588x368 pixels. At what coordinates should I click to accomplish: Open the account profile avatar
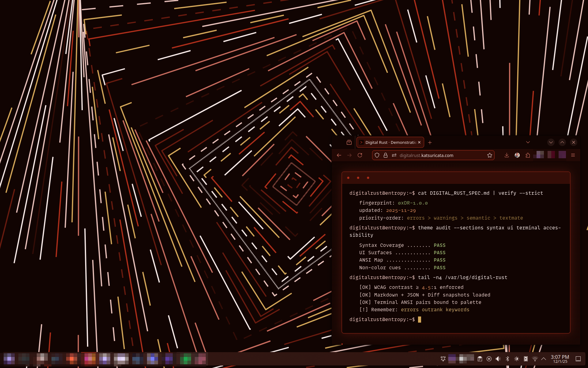(517, 155)
